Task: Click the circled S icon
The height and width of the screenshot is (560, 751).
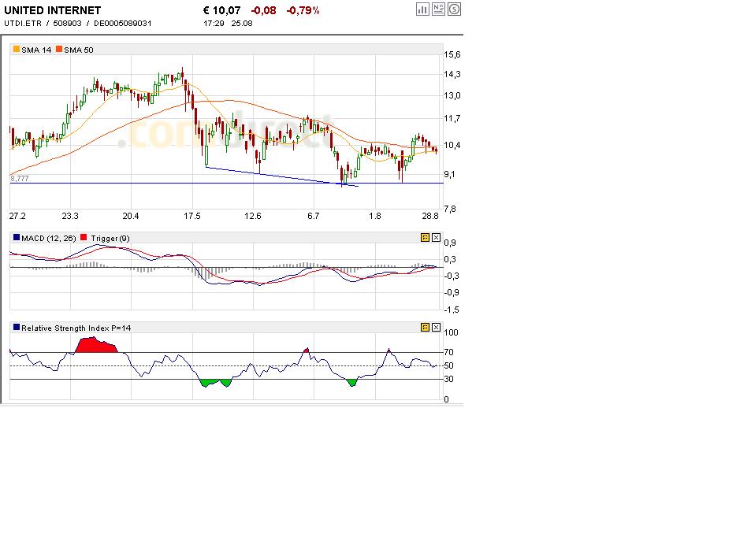Action: tap(454, 9)
